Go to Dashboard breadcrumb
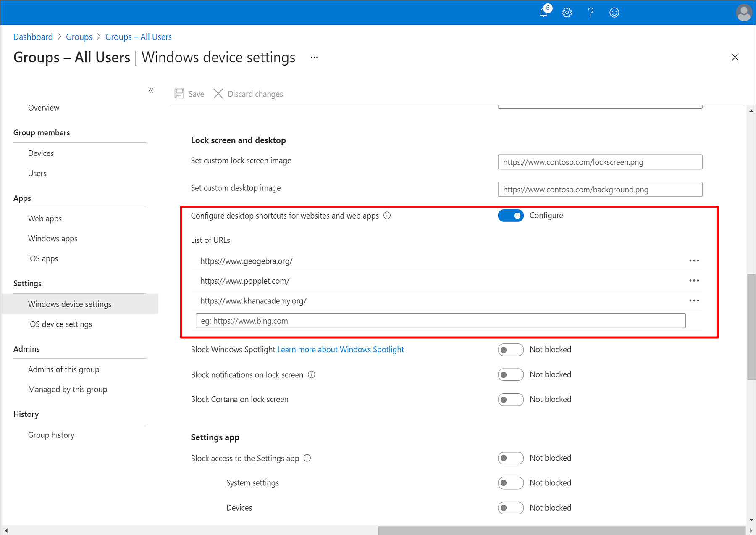Image resolution: width=756 pixels, height=535 pixels. [x=33, y=37]
